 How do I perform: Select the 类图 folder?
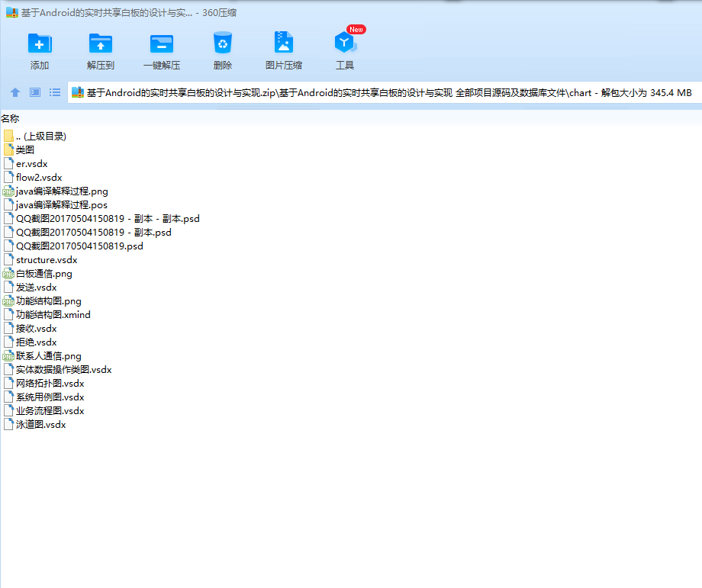coord(19,150)
